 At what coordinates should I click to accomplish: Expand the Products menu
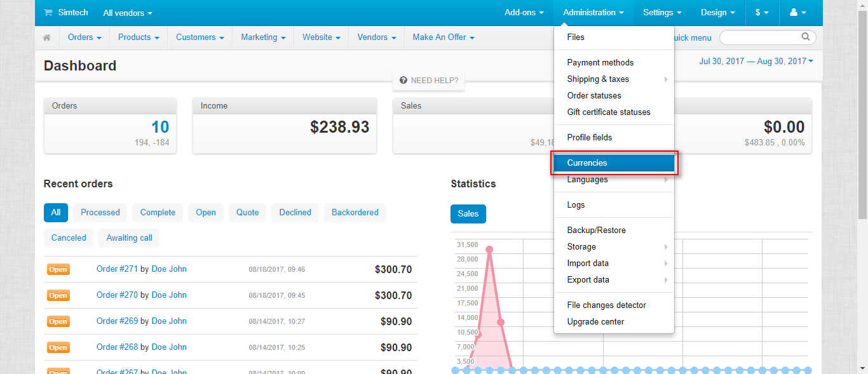pos(139,37)
